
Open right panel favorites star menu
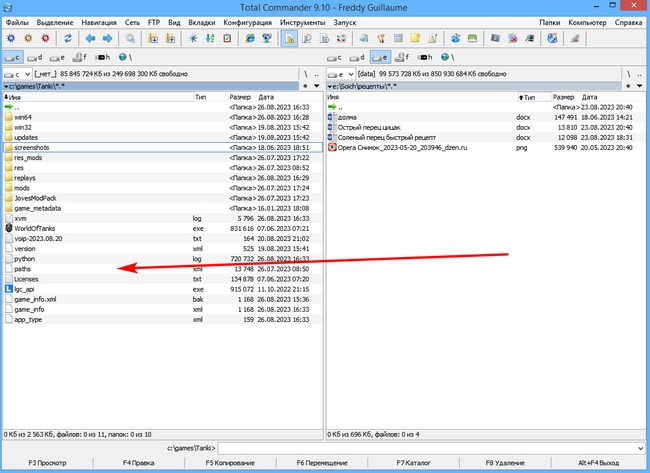[x=628, y=86]
